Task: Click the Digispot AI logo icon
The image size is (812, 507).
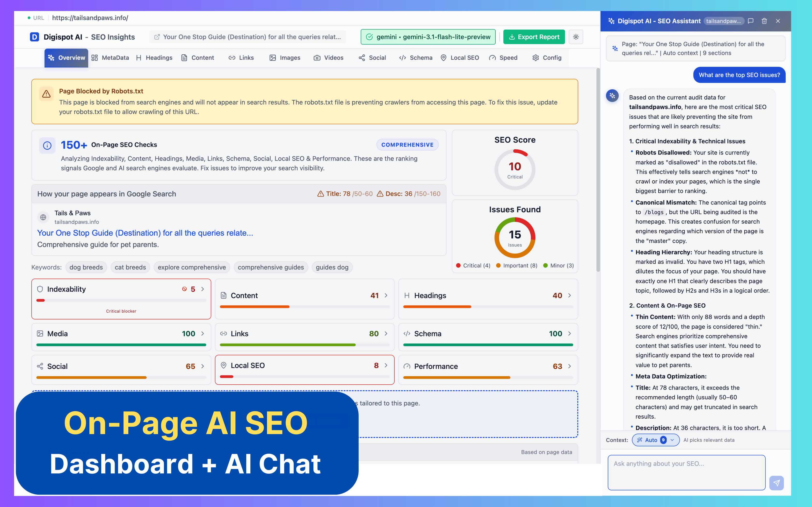Action: tap(35, 37)
